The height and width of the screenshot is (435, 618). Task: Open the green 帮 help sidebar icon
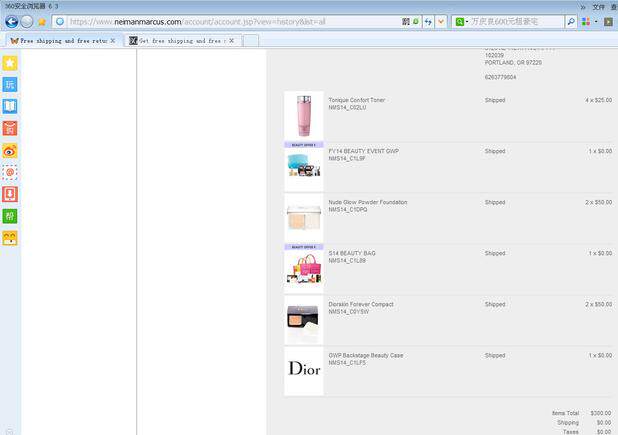[10, 216]
